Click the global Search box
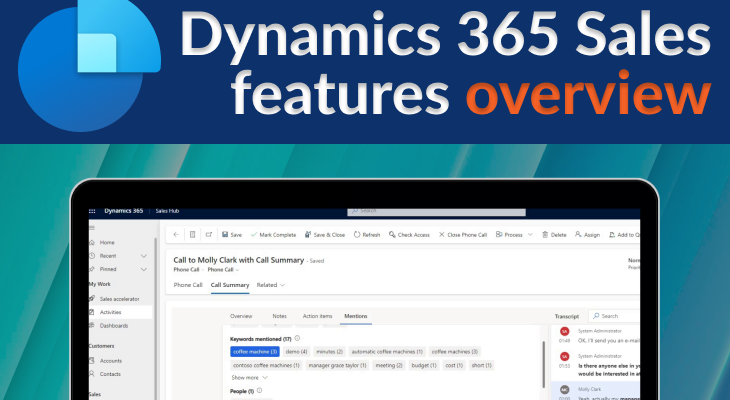The height and width of the screenshot is (400, 730). 437,211
